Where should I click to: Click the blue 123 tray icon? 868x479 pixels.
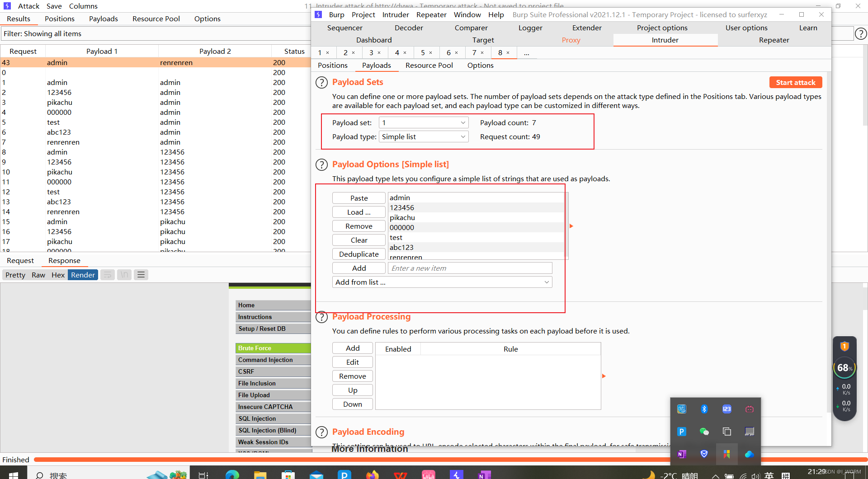pyautogui.click(x=727, y=409)
